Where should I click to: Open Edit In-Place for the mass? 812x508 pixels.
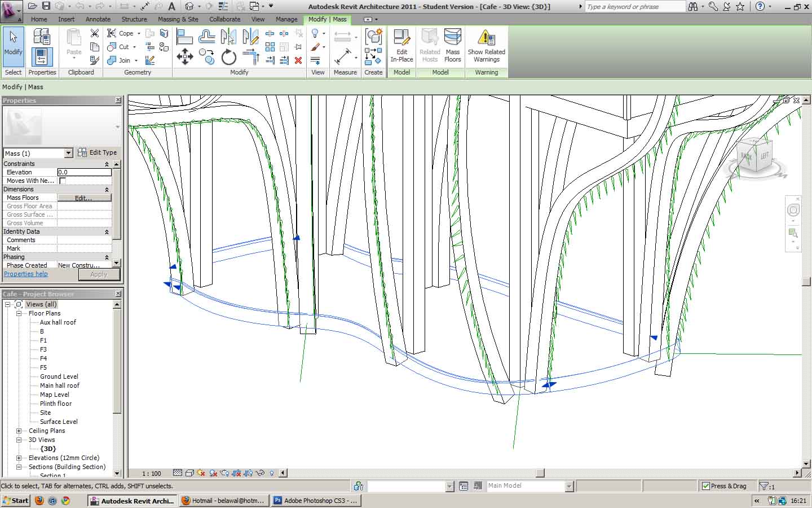[x=401, y=46]
